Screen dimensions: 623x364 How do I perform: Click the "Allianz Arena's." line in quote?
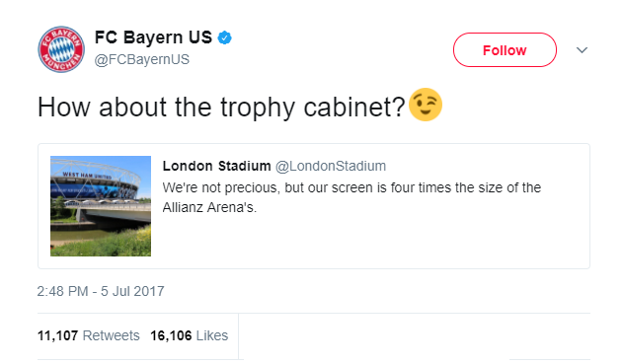pyautogui.click(x=209, y=207)
